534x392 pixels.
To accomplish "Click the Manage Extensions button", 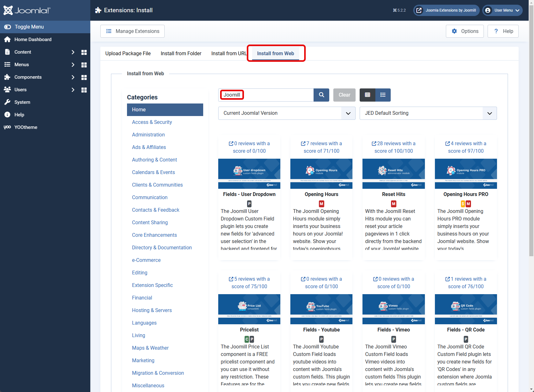I will (132, 31).
